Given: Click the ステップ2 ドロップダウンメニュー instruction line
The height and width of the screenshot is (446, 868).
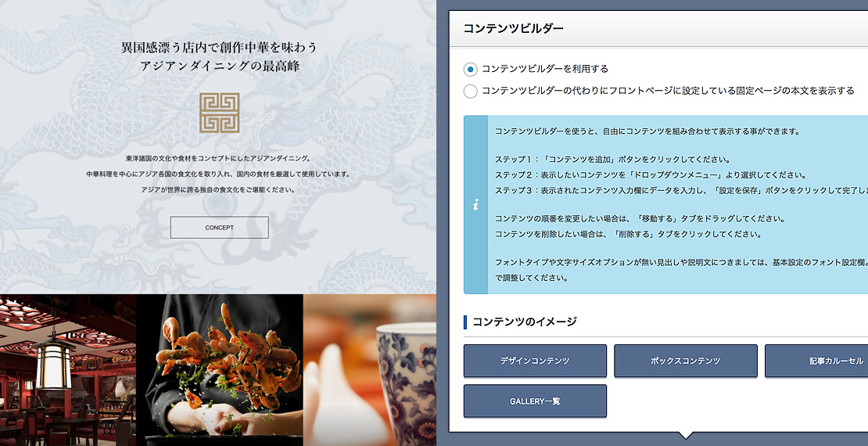Looking at the screenshot, I should pos(651,175).
